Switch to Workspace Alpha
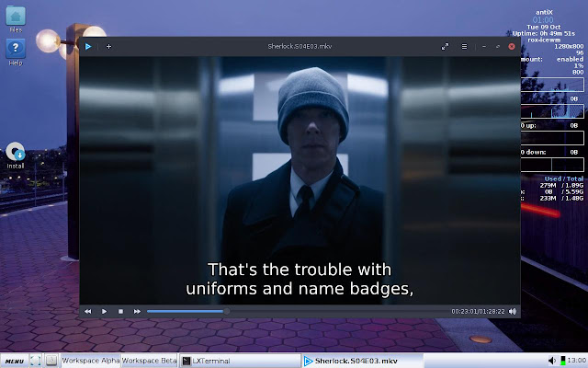Screen dimensions: 588x368 (x=91, y=361)
